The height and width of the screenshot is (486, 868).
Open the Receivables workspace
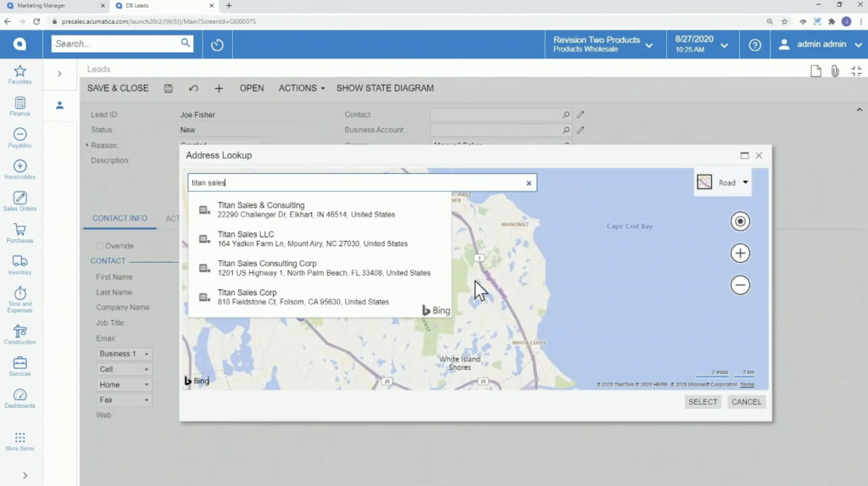click(x=20, y=170)
